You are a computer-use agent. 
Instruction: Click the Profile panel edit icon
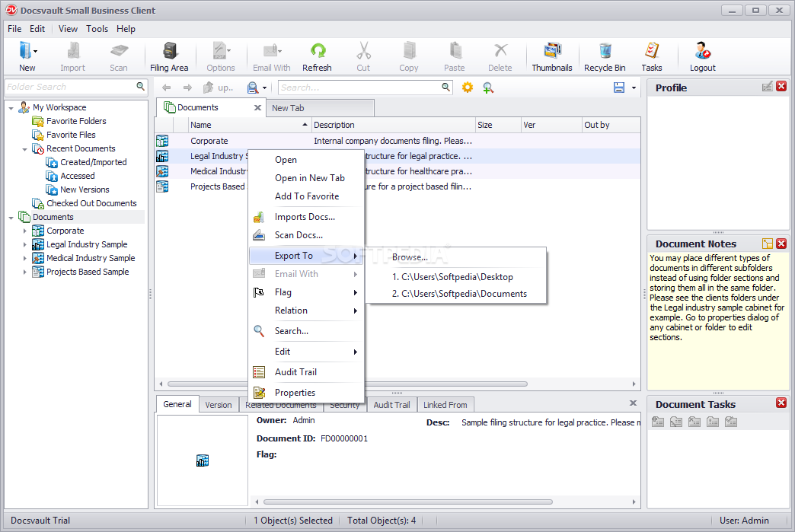pyautogui.click(x=767, y=87)
